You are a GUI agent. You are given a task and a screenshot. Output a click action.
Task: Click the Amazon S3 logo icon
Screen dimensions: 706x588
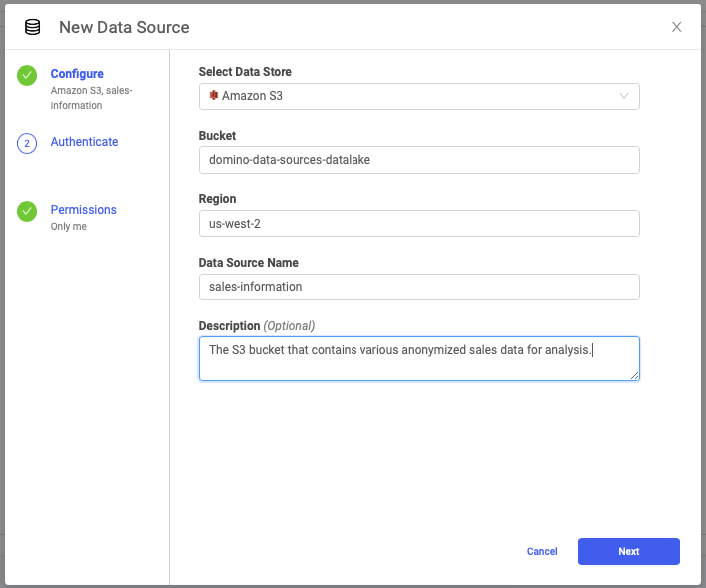pyautogui.click(x=213, y=96)
